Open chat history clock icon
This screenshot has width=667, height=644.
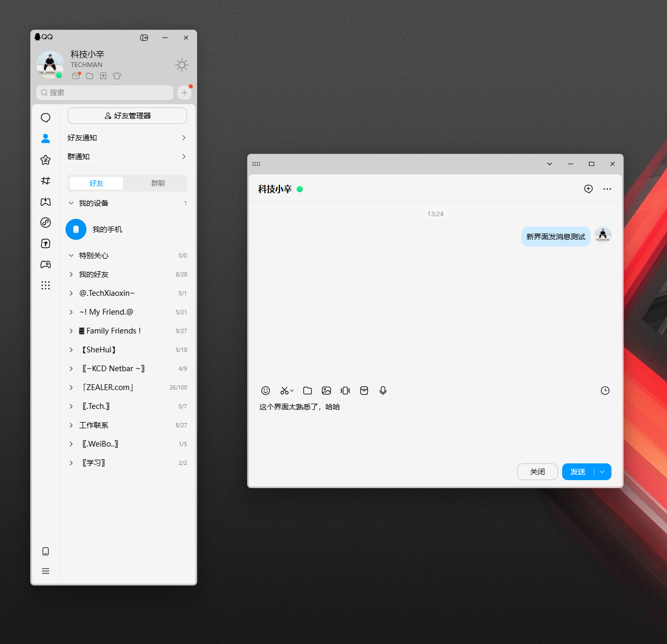[x=605, y=391]
